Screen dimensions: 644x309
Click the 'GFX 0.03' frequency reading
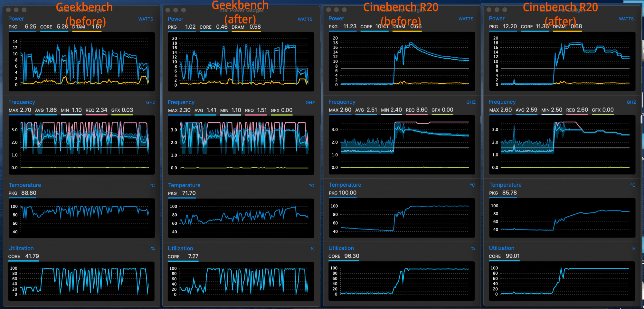[x=122, y=110]
